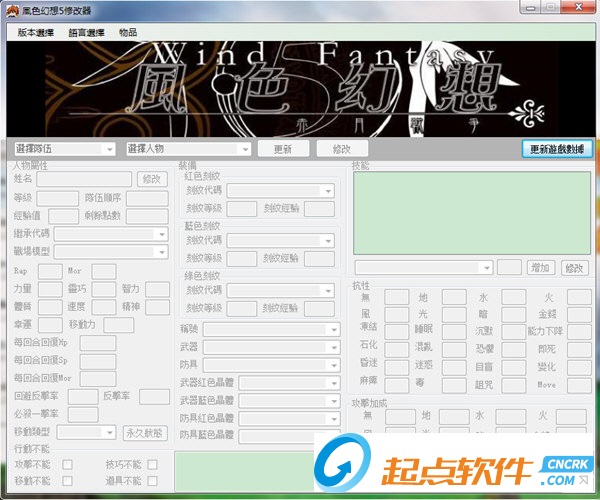Open the 綠色刻紋 刻紋代碼 dropdown

click(x=280, y=291)
